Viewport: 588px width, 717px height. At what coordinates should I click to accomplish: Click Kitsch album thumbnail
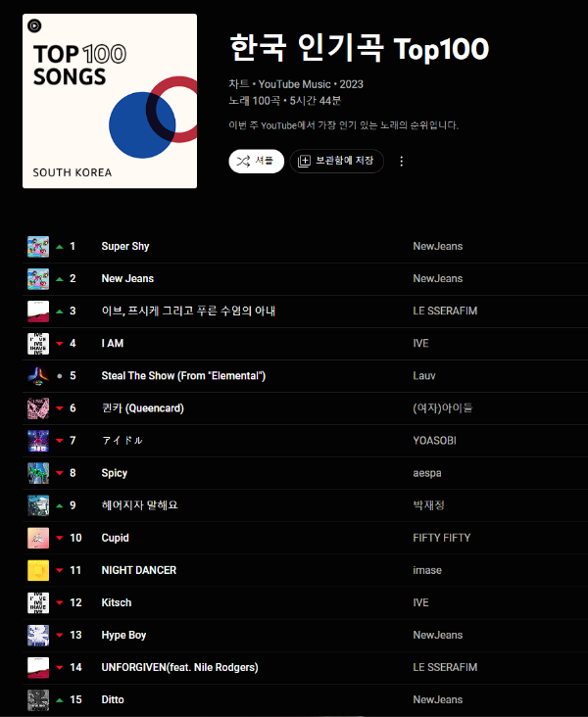point(38,603)
